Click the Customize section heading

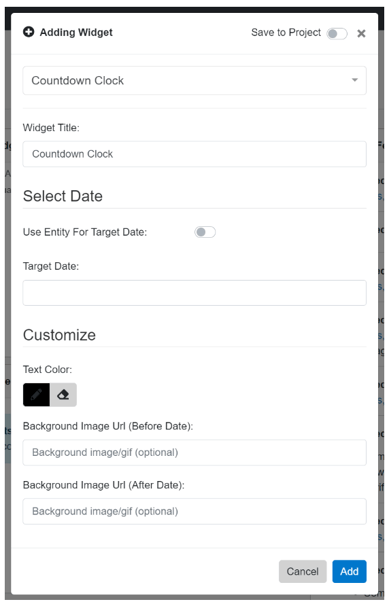(59, 335)
